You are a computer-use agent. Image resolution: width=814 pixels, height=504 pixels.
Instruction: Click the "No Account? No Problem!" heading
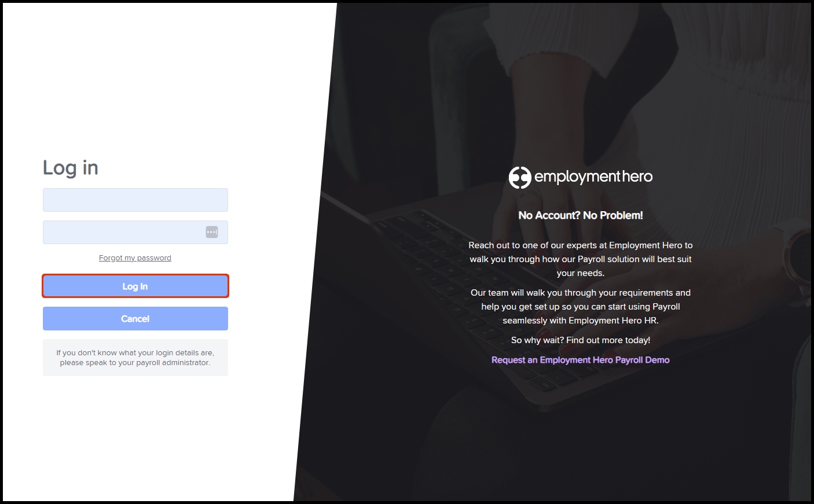tap(581, 215)
